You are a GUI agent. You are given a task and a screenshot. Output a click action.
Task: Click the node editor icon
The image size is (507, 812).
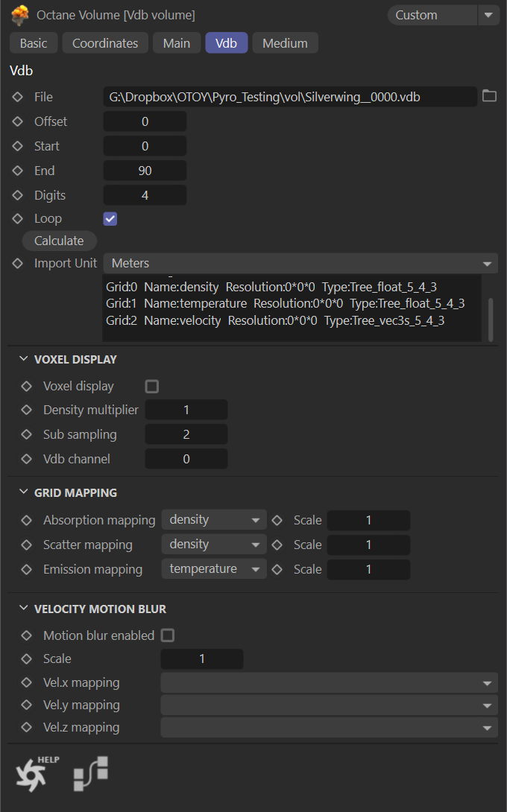pos(90,773)
